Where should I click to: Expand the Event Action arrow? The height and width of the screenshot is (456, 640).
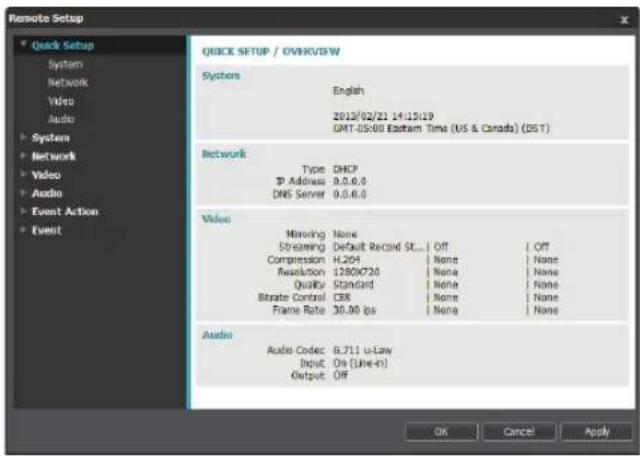(x=24, y=211)
